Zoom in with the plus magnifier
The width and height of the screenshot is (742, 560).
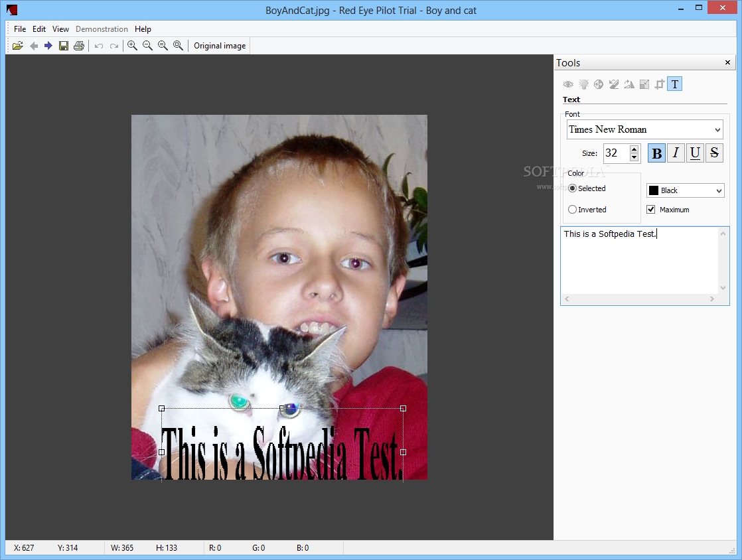(x=133, y=46)
